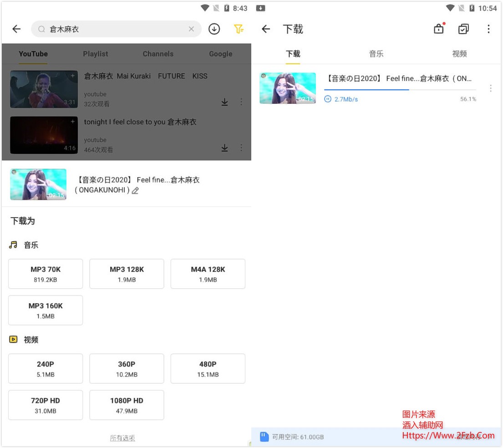The width and height of the screenshot is (503, 448).
Task: Download the FUTURE KISS video via arrow icon
Action: click(x=224, y=102)
